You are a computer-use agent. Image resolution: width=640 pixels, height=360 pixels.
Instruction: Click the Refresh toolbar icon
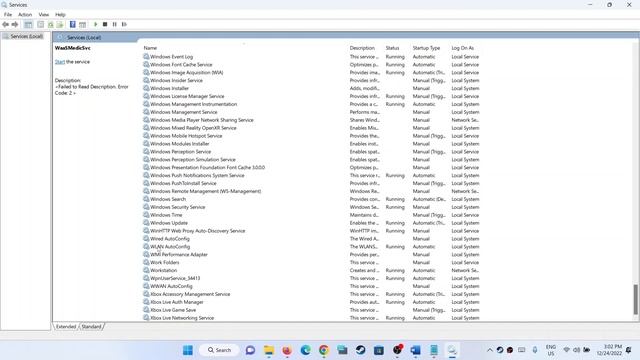50,24
